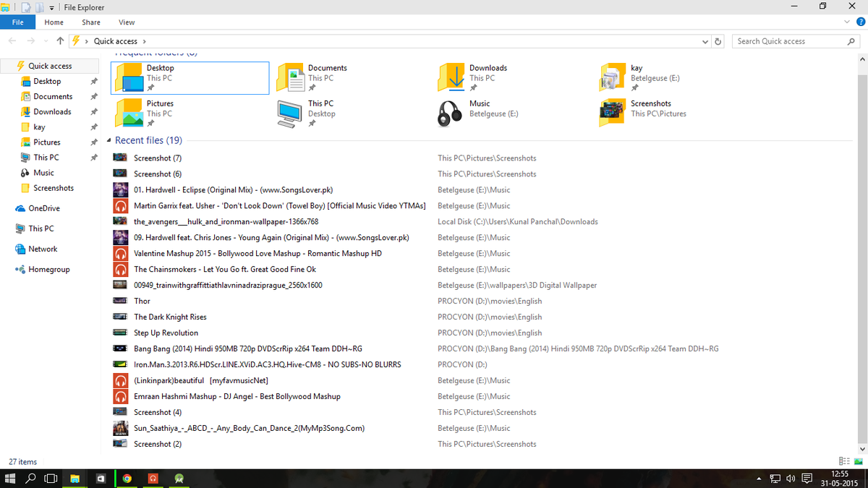This screenshot has width=868, height=488.
Task: Select the Iron.Man.3.2013 video file
Action: point(267,364)
